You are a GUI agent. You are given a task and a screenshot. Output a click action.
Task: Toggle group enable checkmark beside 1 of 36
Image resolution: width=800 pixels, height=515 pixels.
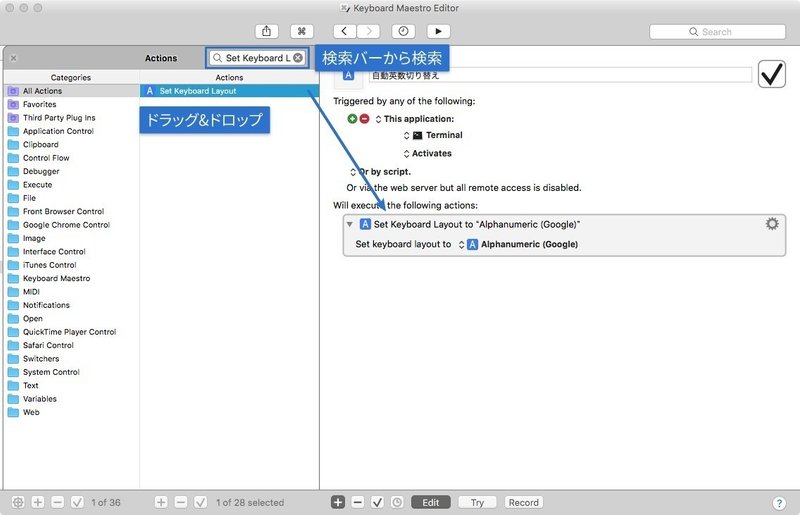point(77,502)
